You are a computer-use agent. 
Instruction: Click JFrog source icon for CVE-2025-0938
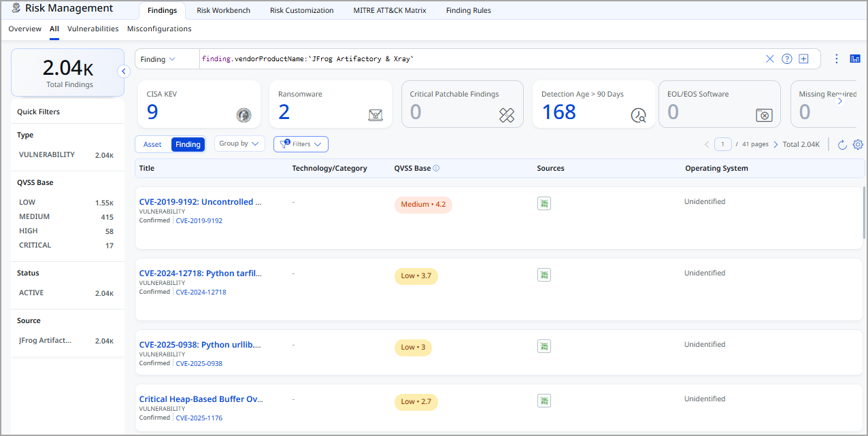(x=544, y=346)
